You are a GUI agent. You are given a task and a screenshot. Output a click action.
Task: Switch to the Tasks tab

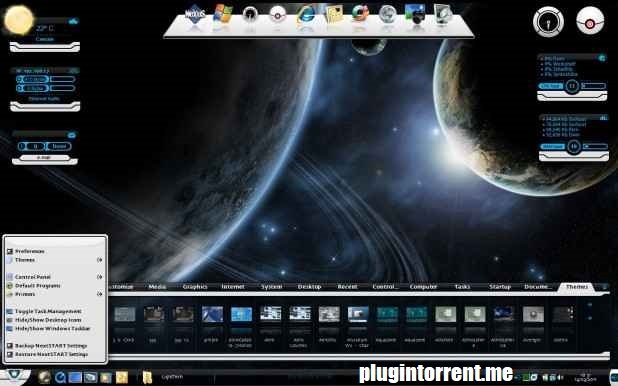(462, 287)
